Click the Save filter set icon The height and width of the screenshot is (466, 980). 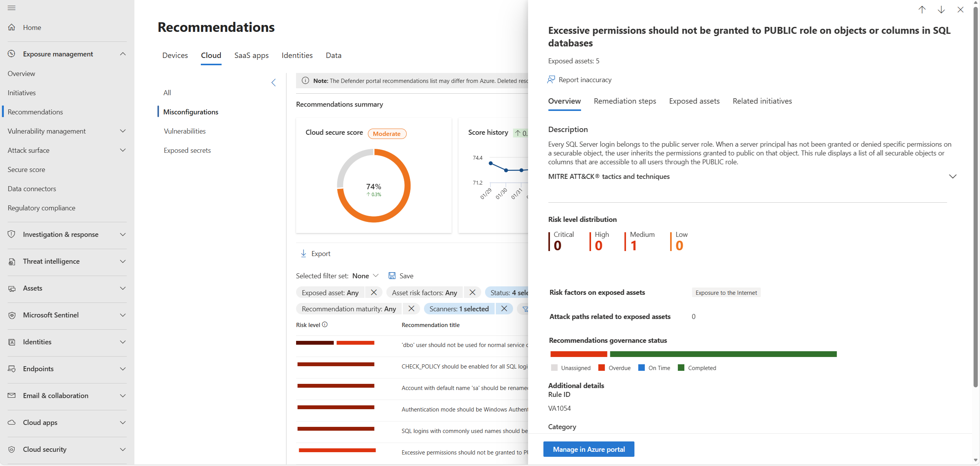click(392, 276)
